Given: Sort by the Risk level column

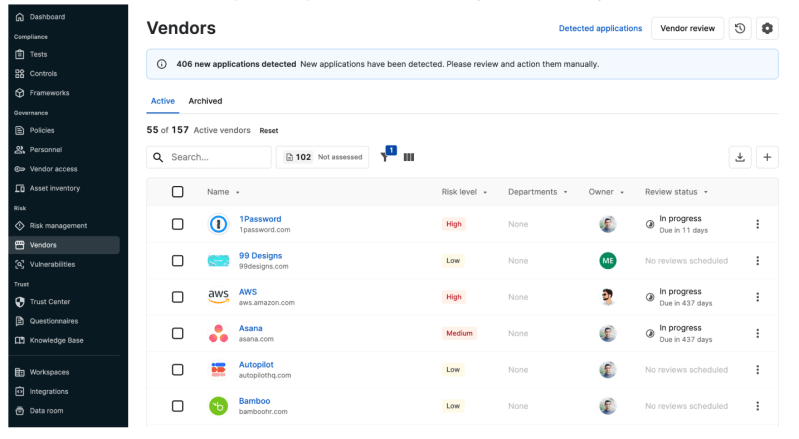Looking at the screenshot, I should (464, 192).
